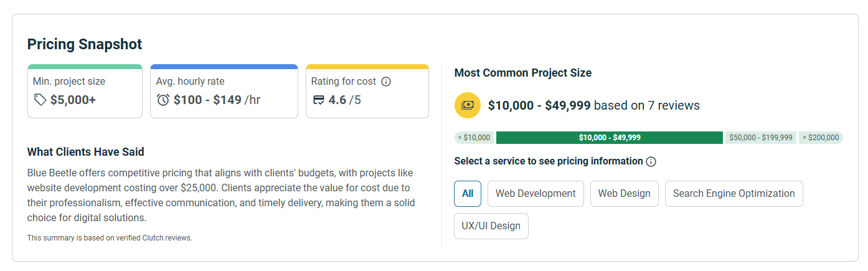Click the < $10,000 bar segment
868x271 pixels.
(x=474, y=138)
